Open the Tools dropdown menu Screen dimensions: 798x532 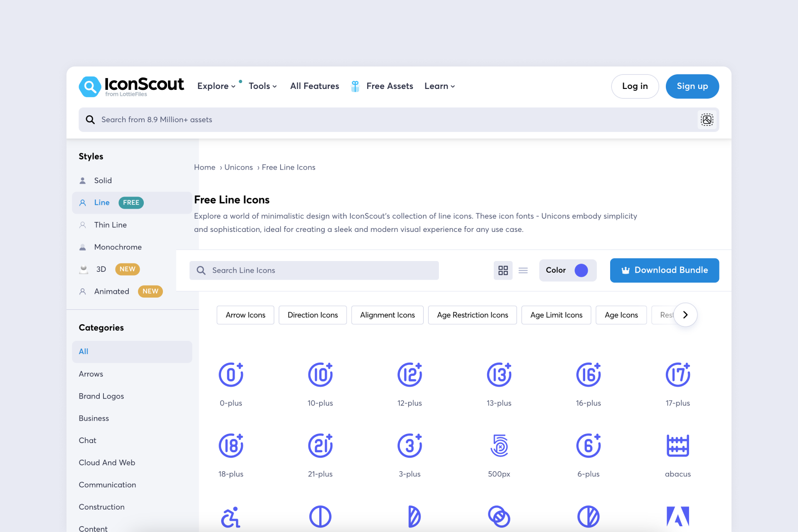point(263,86)
